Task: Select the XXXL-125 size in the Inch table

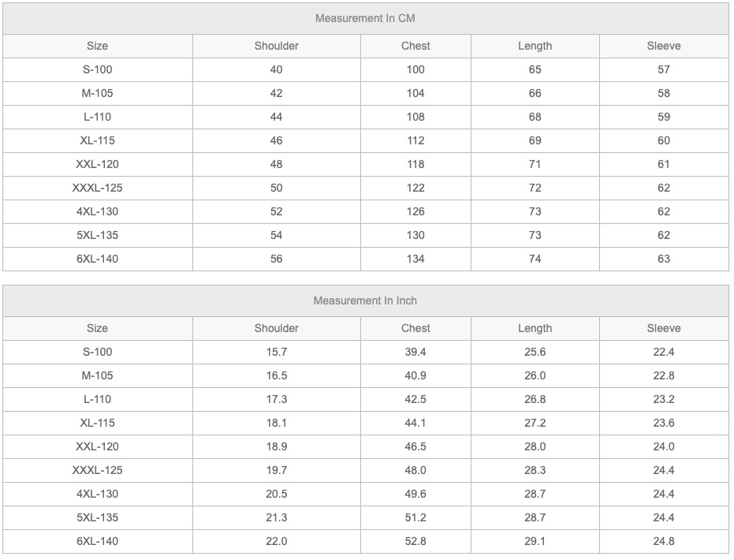Action: (x=98, y=470)
